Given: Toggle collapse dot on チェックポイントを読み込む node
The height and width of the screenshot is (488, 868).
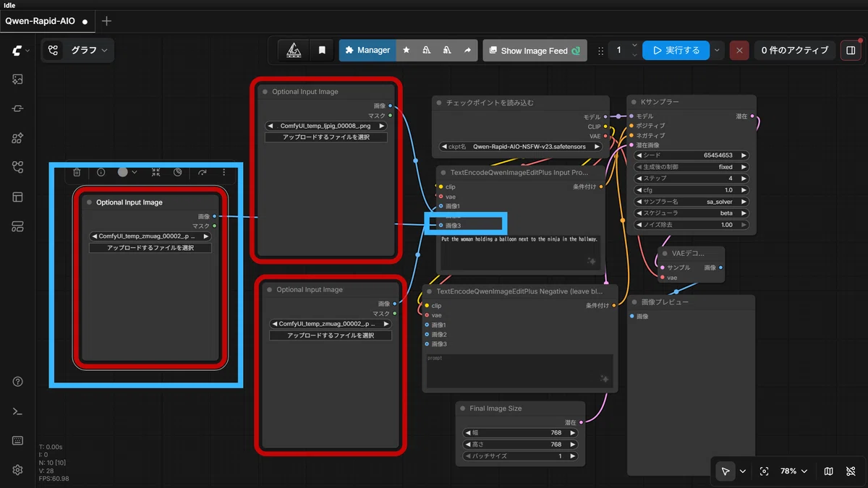Looking at the screenshot, I should [439, 103].
